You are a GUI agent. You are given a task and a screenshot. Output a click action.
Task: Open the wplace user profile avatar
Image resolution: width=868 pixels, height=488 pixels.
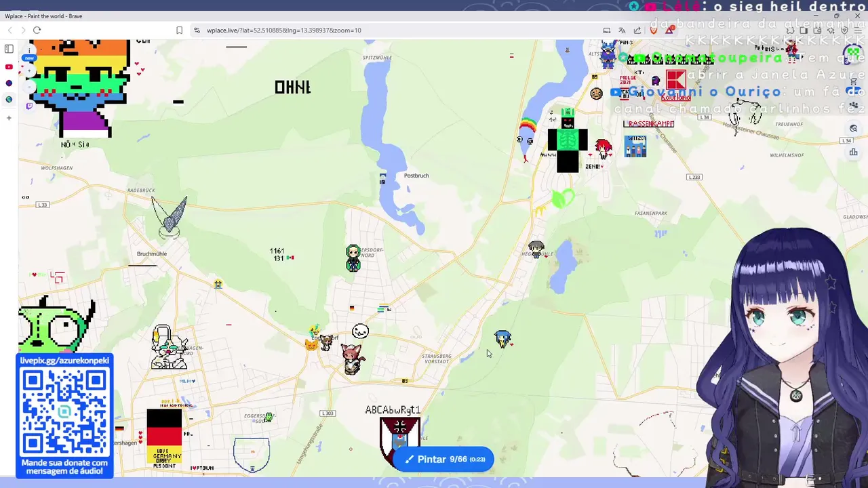(853, 54)
